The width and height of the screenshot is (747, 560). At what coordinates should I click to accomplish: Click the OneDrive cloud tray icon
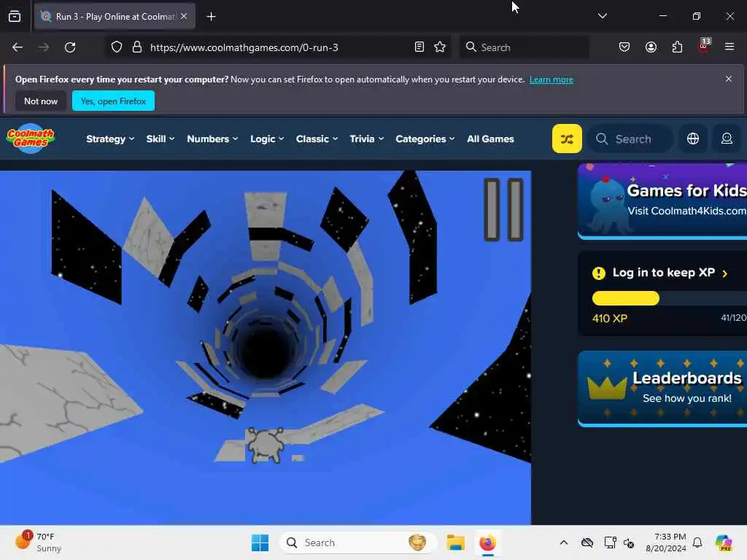click(587, 542)
